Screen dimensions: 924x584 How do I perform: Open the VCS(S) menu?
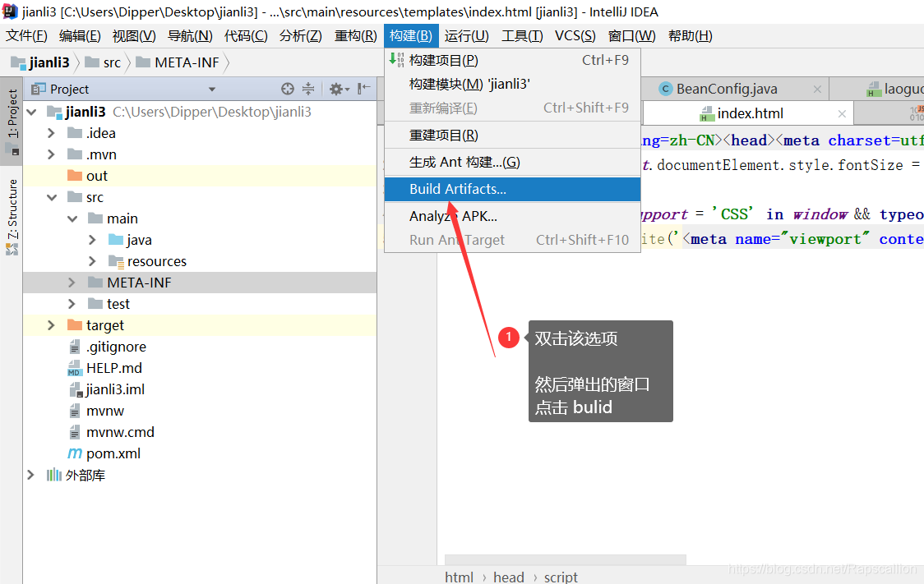pos(575,36)
